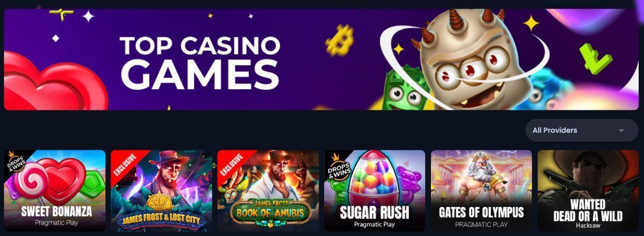Launch James Frost & Lost City game
Screen dimensions: 644x236
pyautogui.click(x=162, y=191)
